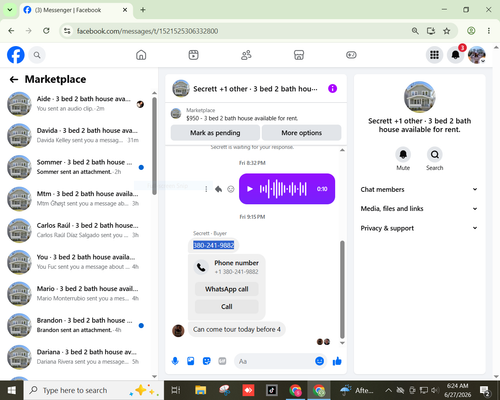Open Chrome three-dot menu
Screen dimensions: 500x400
coord(489,31)
